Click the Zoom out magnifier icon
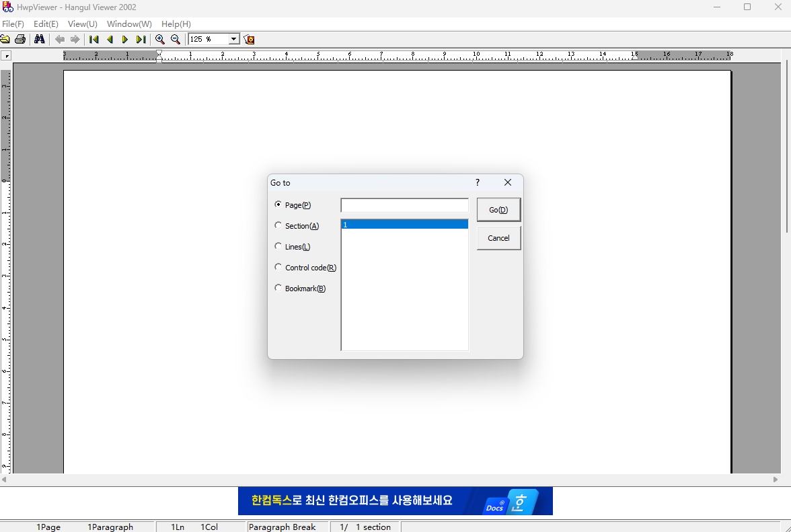 175,39
